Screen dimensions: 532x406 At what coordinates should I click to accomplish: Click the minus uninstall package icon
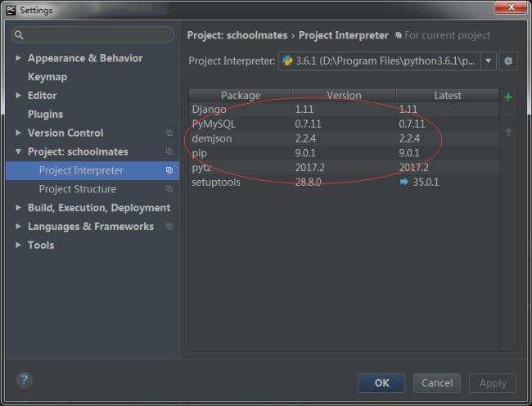(x=508, y=115)
